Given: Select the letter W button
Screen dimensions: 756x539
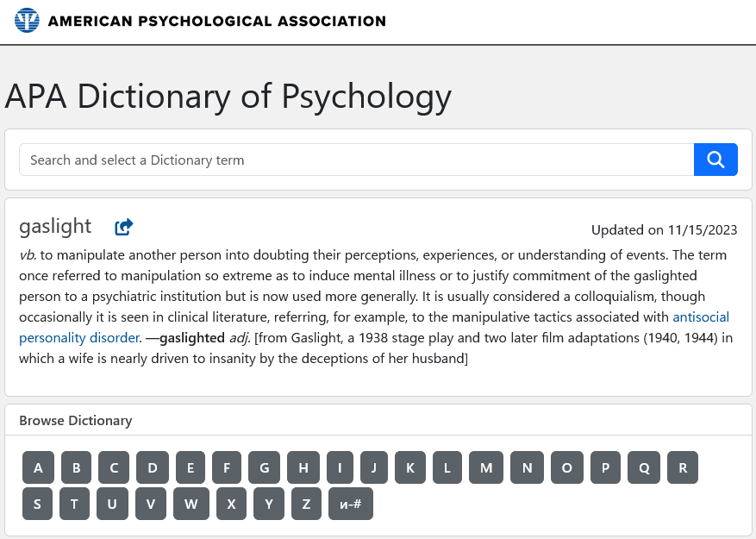Looking at the screenshot, I should (191, 504).
